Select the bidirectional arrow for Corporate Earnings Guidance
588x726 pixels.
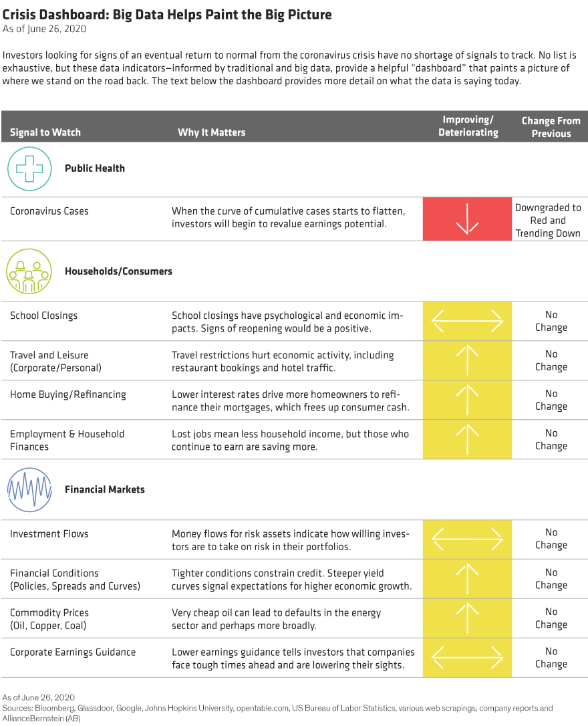[467, 657]
